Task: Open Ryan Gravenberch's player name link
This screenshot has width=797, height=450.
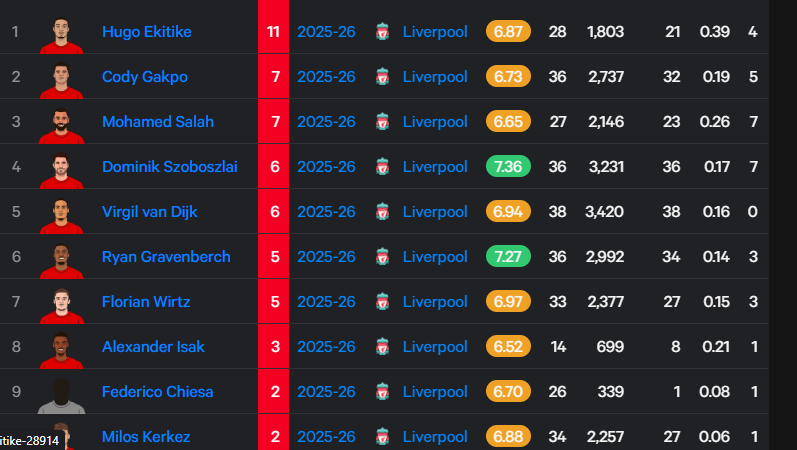Action: click(x=166, y=257)
